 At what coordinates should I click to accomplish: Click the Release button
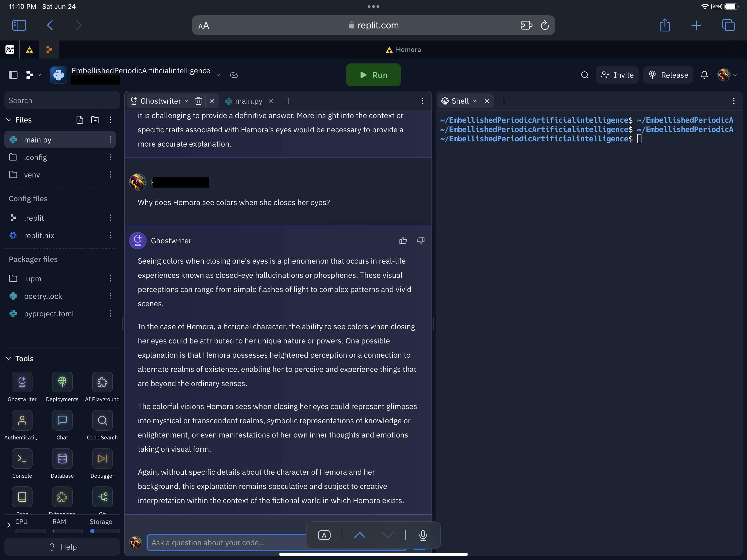pos(668,75)
